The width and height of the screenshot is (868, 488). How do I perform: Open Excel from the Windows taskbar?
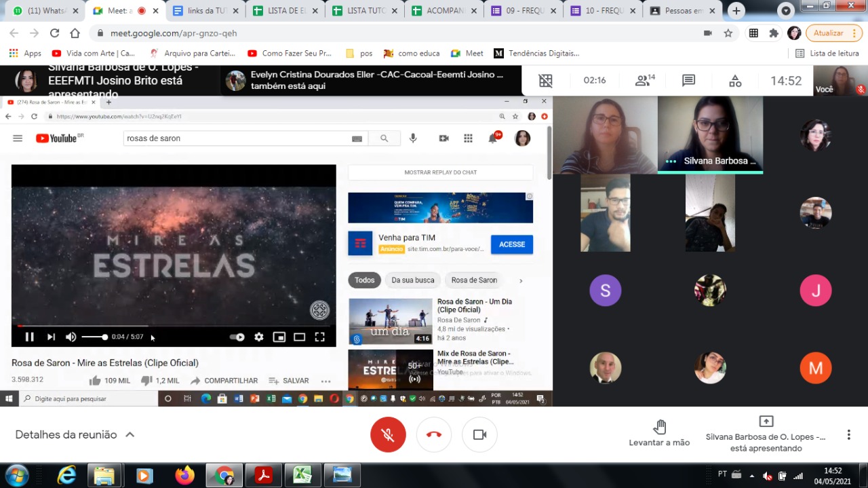[302, 476]
